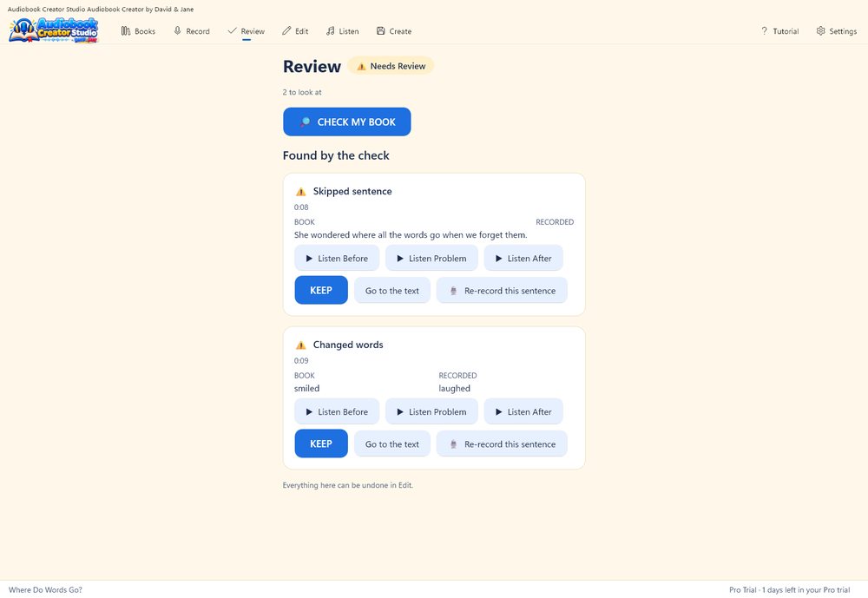Play Listen After for Changed words
Screen dimensions: 868x598
pos(523,411)
